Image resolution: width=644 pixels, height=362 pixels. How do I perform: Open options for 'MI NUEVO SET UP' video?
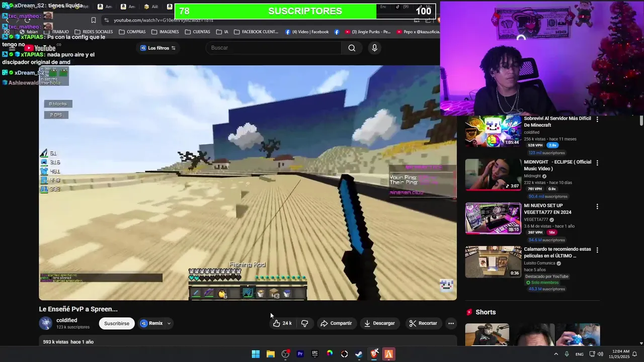pyautogui.click(x=597, y=207)
